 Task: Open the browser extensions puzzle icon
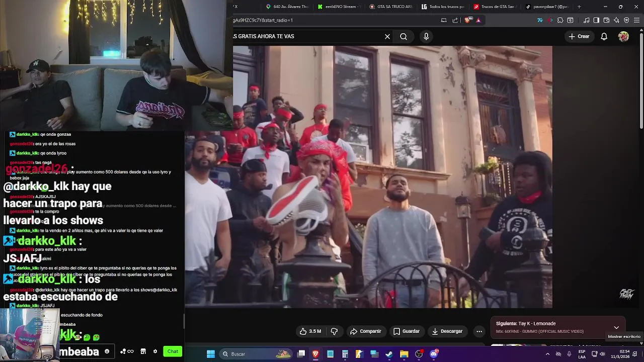pyautogui.click(x=560, y=20)
